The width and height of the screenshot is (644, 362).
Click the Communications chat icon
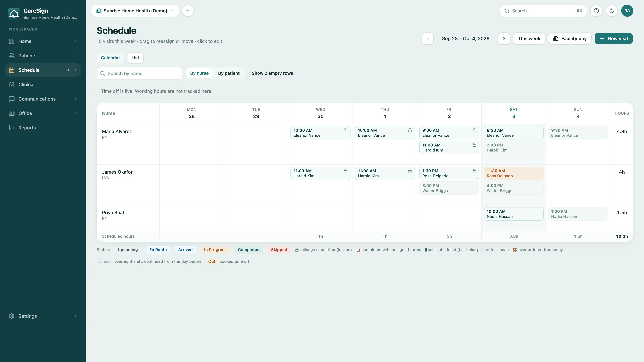click(x=12, y=99)
